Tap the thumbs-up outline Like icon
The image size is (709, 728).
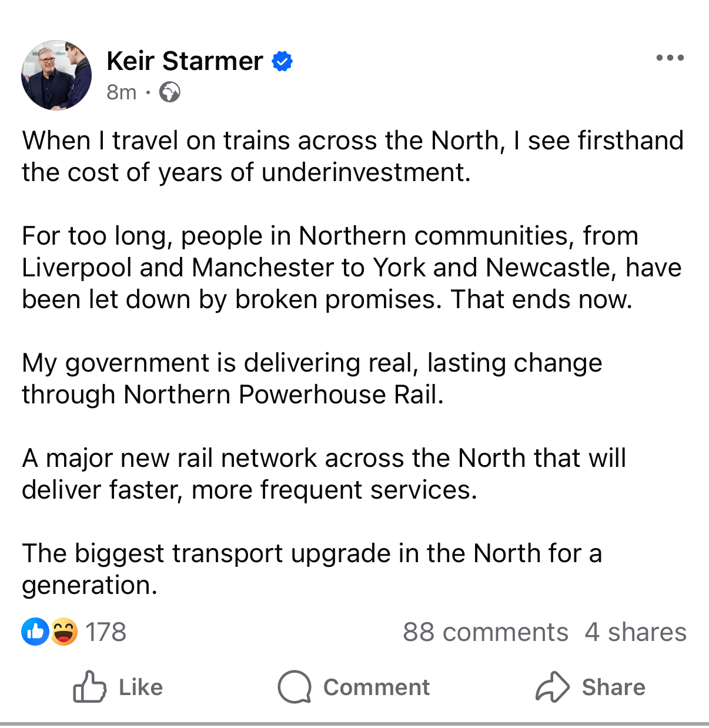[x=89, y=687]
